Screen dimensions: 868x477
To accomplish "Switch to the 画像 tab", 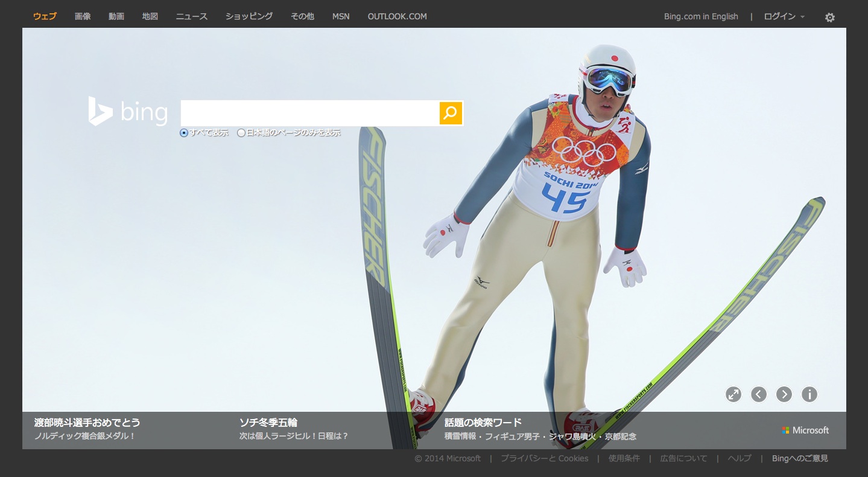I will 83,16.
